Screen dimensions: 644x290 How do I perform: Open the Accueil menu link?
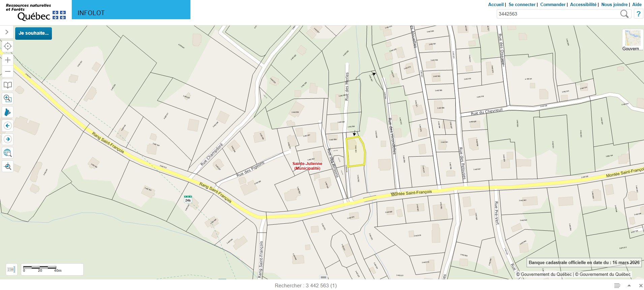point(496,4)
